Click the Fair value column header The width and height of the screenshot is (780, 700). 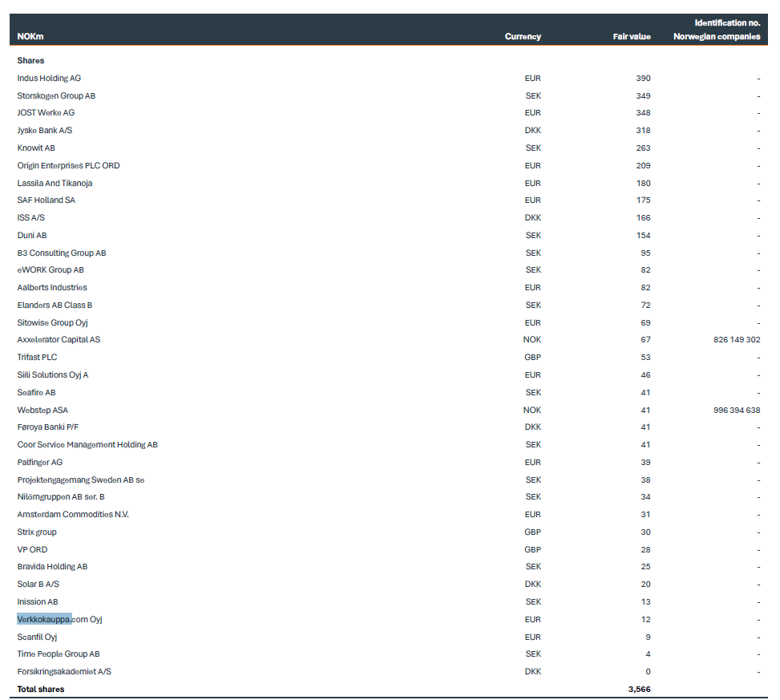pyautogui.click(x=632, y=37)
